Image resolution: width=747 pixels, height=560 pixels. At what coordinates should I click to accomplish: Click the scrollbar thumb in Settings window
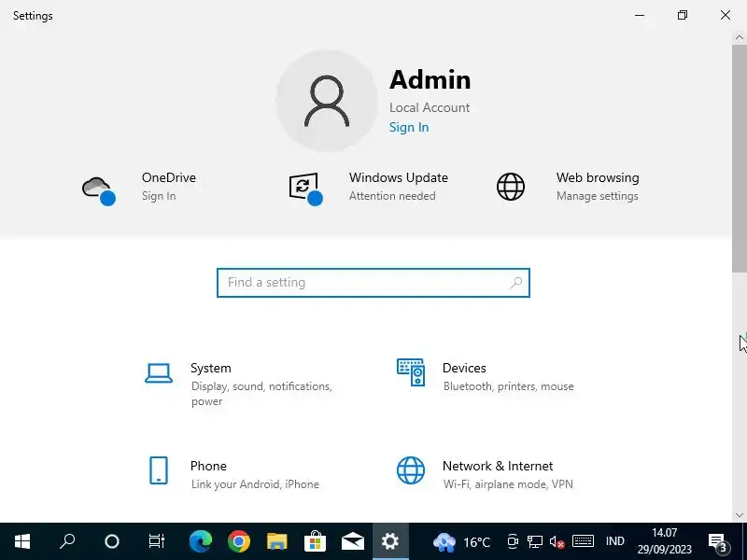739,158
